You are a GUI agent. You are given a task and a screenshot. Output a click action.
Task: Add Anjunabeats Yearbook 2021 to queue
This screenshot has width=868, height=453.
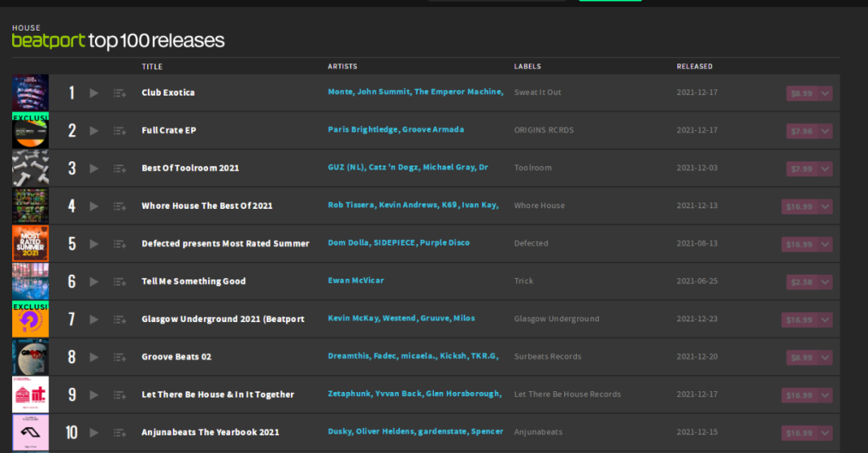pos(120,433)
